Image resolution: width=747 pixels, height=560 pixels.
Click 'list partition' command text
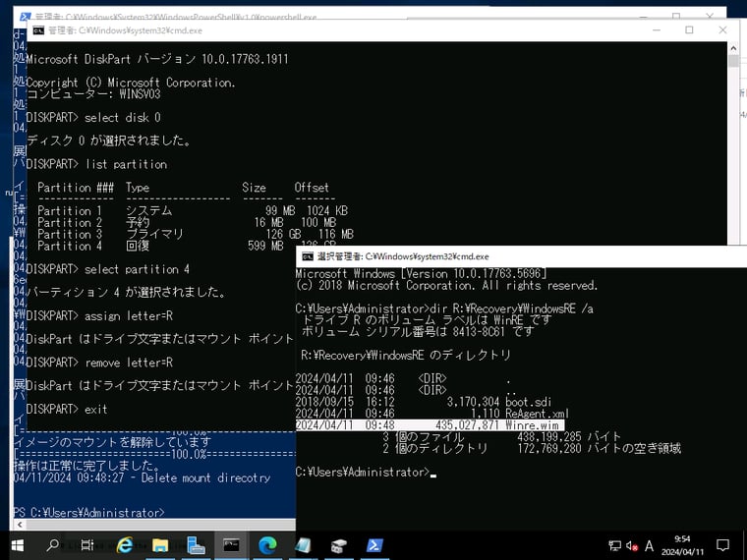tap(126, 164)
